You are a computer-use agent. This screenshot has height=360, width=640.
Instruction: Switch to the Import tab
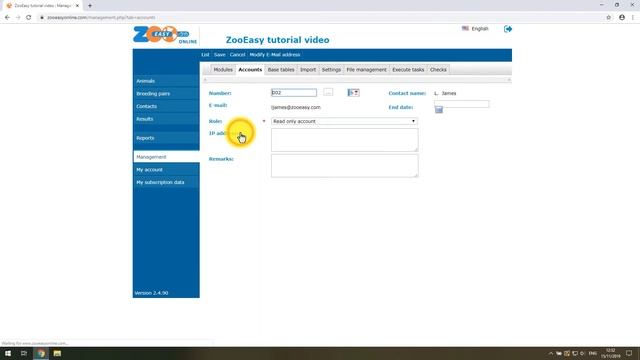tap(308, 70)
